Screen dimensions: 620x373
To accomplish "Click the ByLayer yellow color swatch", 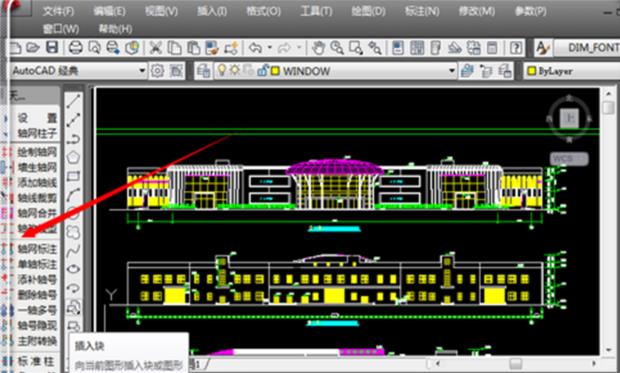I will tap(532, 71).
